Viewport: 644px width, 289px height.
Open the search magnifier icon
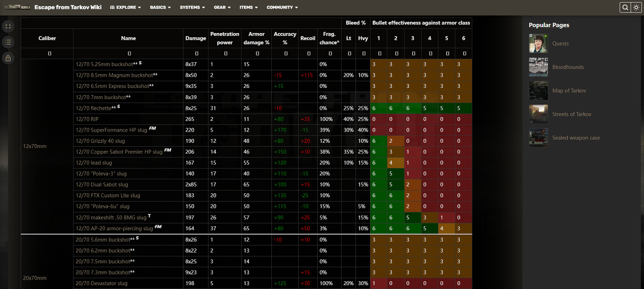tap(625, 7)
